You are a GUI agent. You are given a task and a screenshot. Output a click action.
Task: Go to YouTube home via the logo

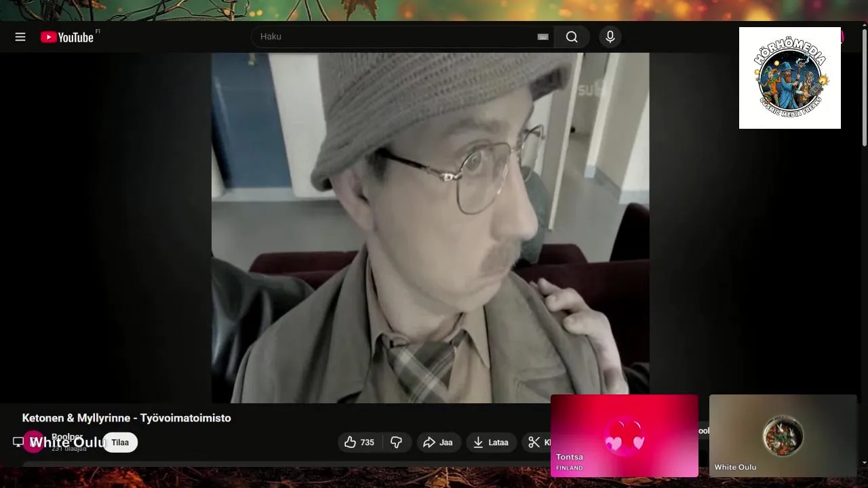67,37
